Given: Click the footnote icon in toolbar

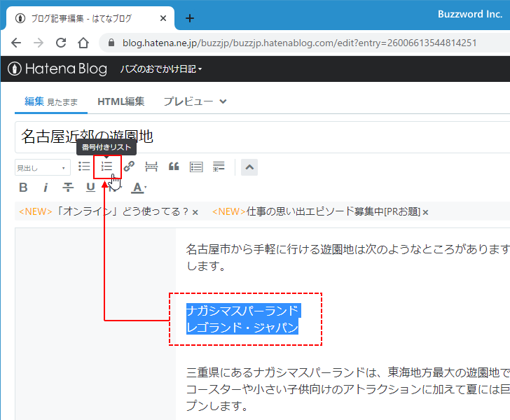Looking at the screenshot, I should tap(219, 167).
